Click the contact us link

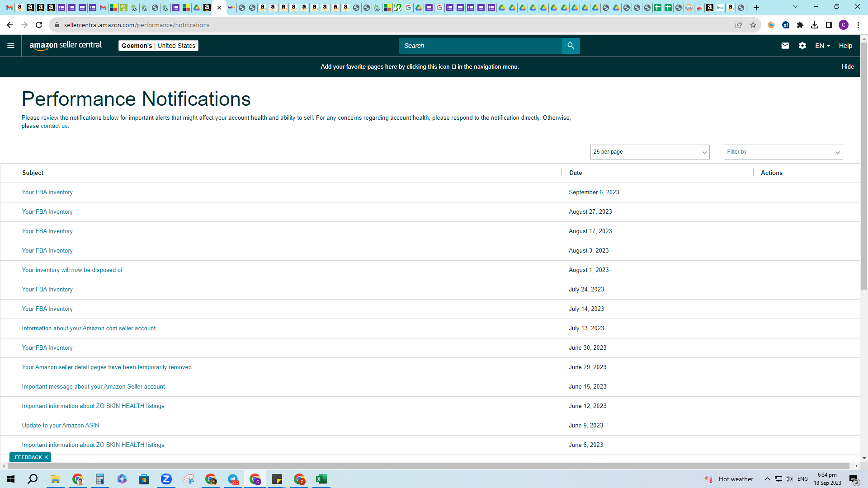(x=54, y=126)
